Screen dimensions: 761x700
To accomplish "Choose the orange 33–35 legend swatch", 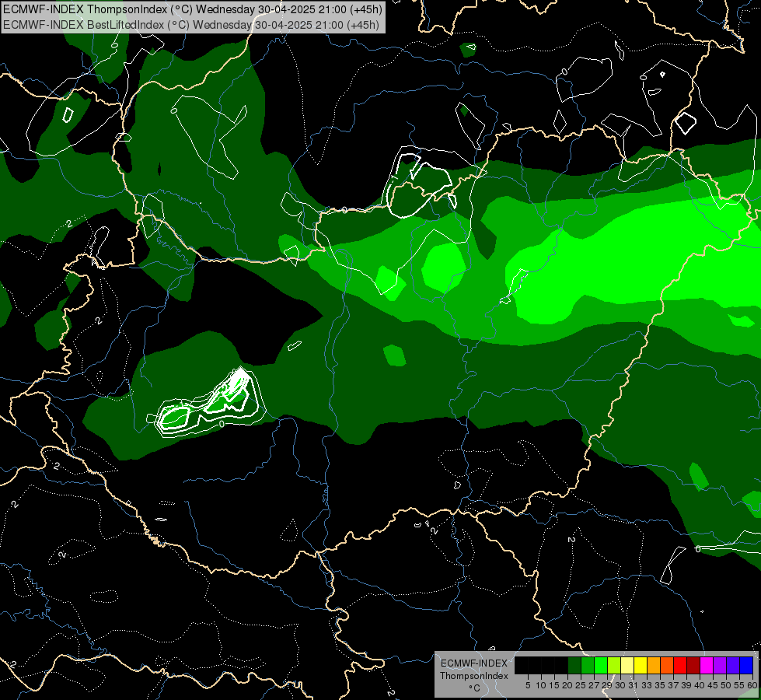I will pos(654,665).
